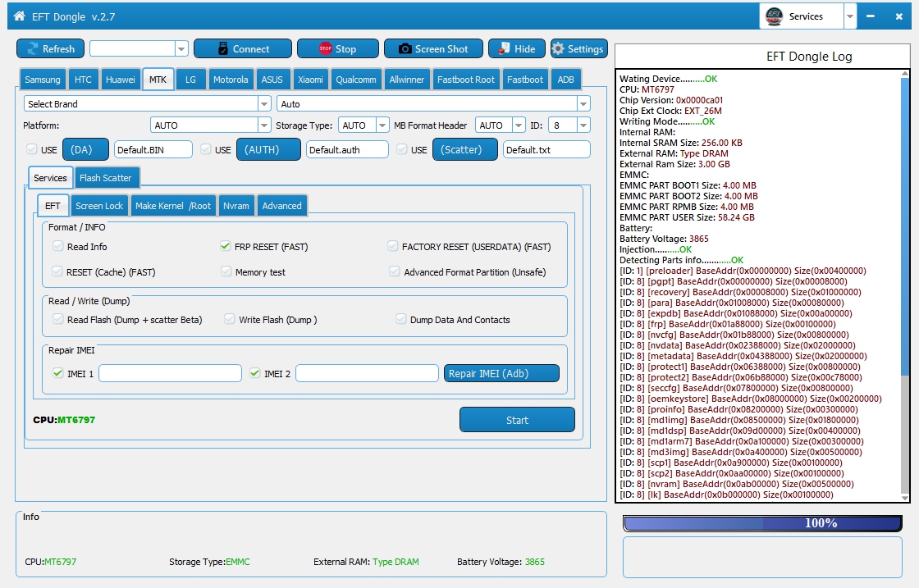Select the MTK tab
The width and height of the screenshot is (919, 588).
tap(158, 80)
